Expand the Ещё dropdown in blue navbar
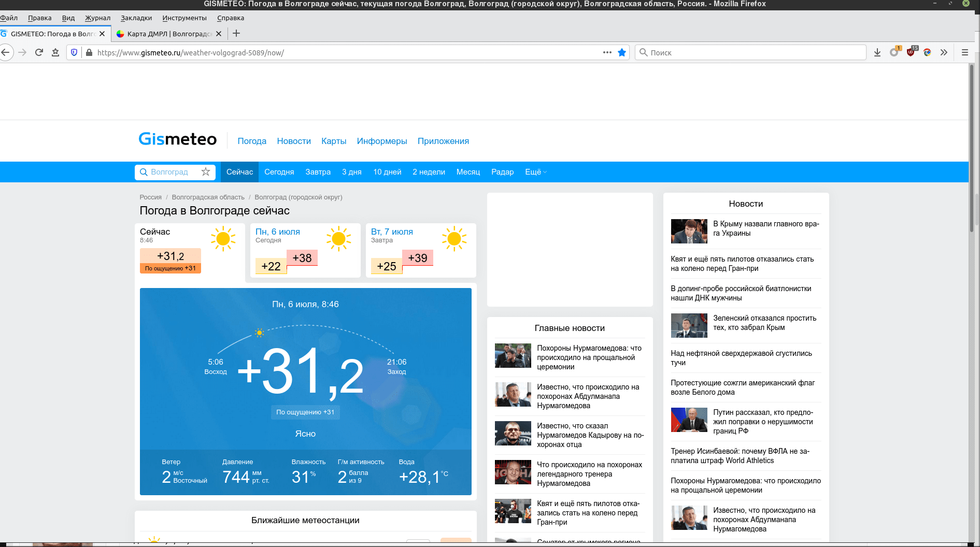The height and width of the screenshot is (547, 980). 535,172
